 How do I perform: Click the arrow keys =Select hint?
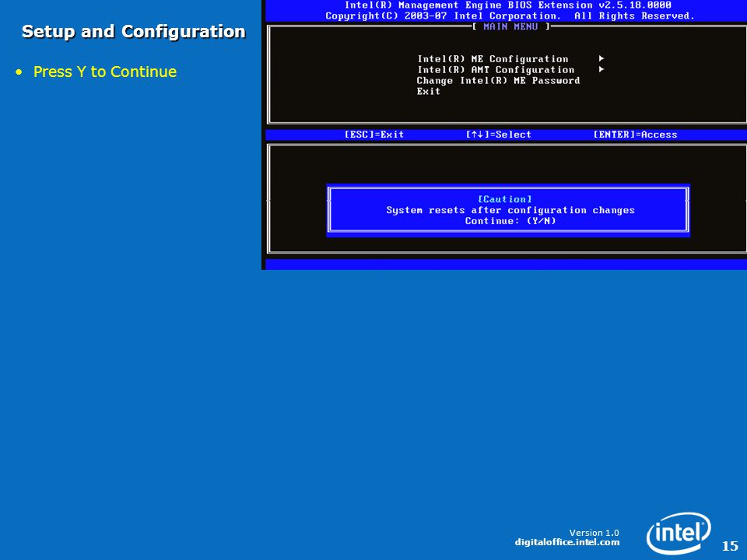pos(498,135)
